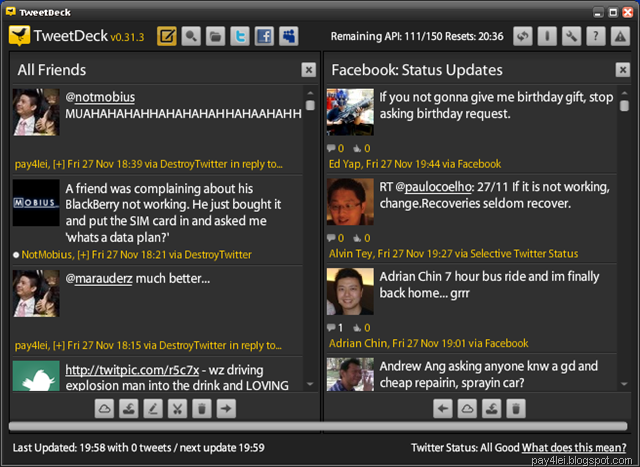Image resolution: width=640 pixels, height=467 pixels.
Task: Move Facebook column left with arrow
Action: click(443, 409)
